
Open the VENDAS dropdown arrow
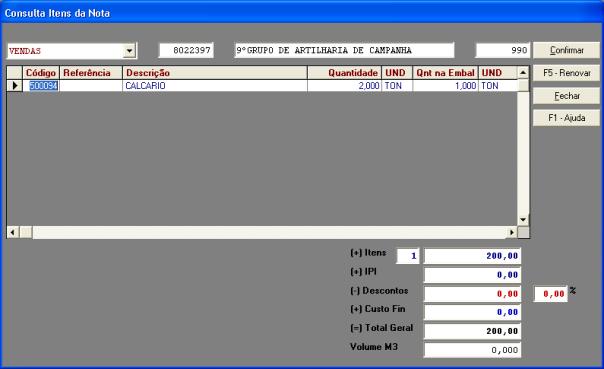click(129, 50)
